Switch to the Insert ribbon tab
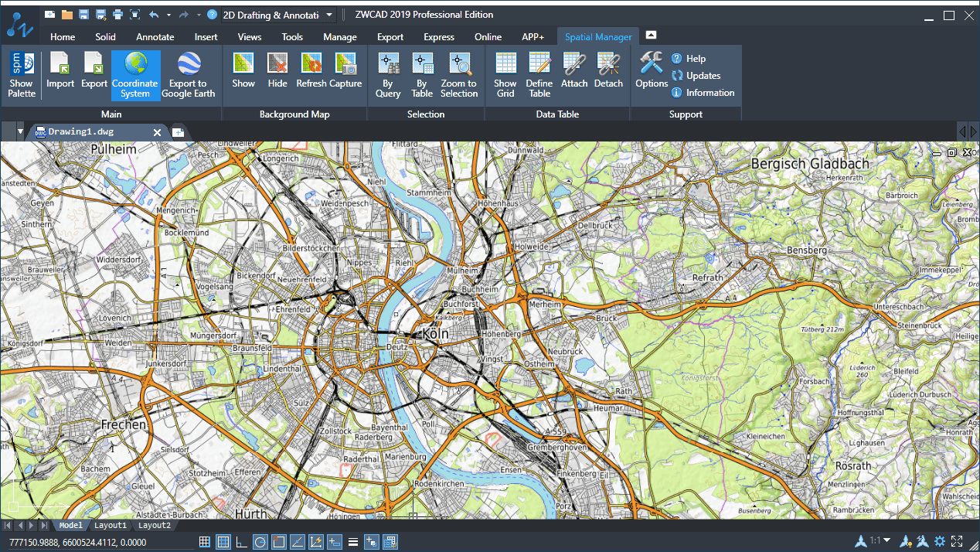 point(206,37)
